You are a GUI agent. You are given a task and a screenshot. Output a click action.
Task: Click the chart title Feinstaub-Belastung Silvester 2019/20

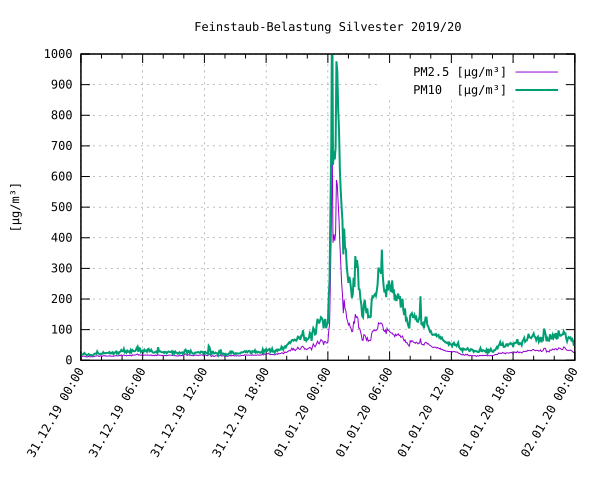click(x=328, y=27)
